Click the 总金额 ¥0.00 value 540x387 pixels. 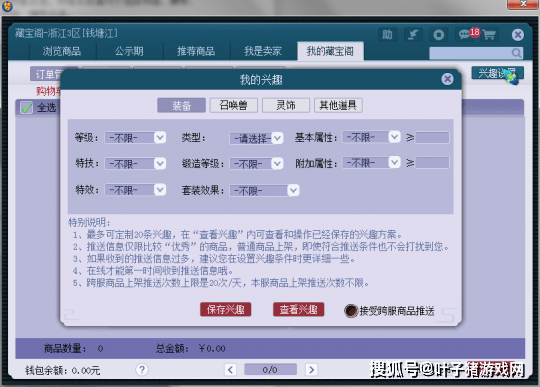click(x=212, y=348)
